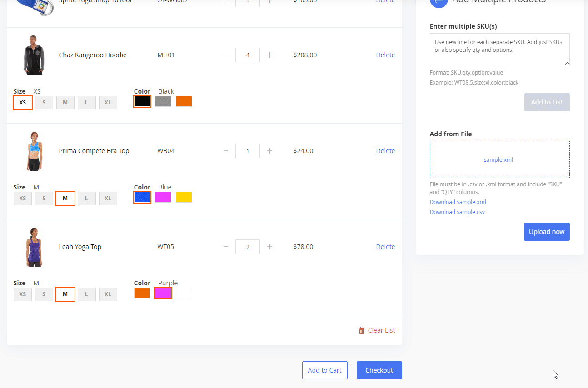Choose white color for Leah Yoga Top
This screenshot has width=588, height=388.
pyautogui.click(x=184, y=293)
